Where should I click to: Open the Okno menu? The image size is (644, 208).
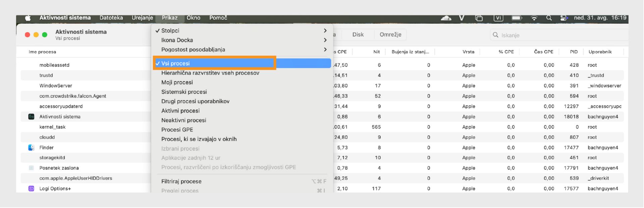click(194, 18)
